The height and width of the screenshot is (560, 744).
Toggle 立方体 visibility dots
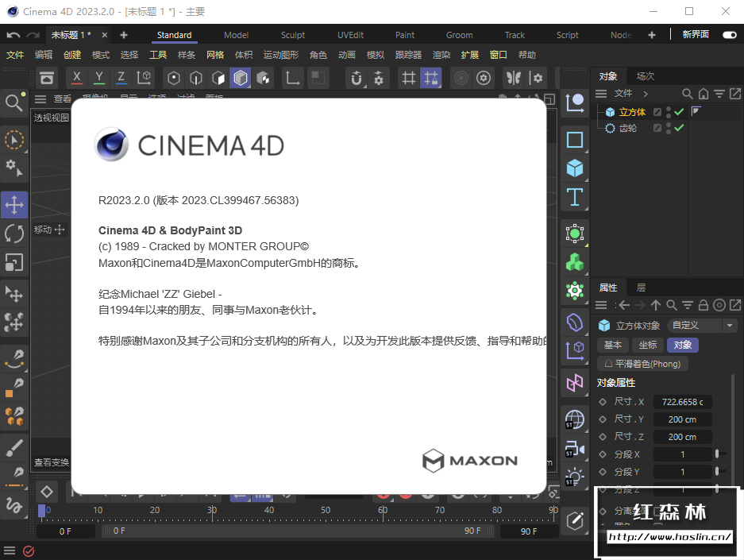coord(668,112)
